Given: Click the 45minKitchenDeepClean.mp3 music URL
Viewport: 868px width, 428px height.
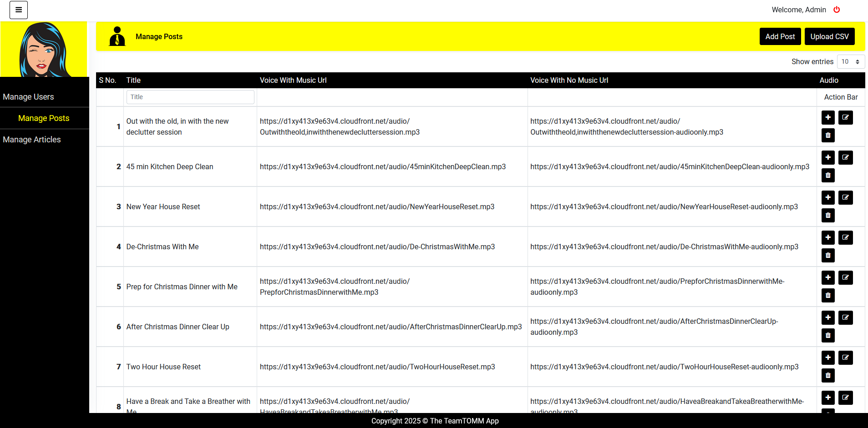Looking at the screenshot, I should pyautogui.click(x=383, y=166).
